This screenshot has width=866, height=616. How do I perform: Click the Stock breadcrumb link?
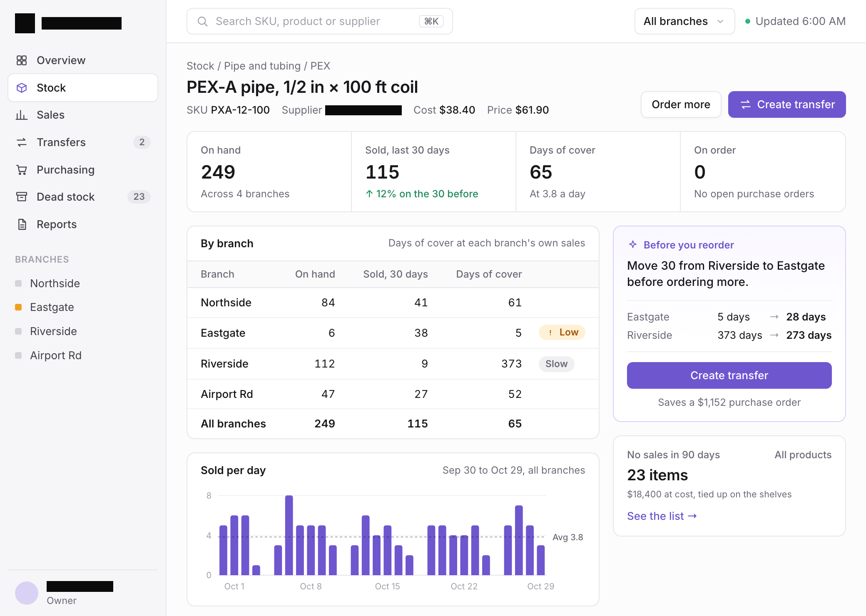tap(200, 66)
